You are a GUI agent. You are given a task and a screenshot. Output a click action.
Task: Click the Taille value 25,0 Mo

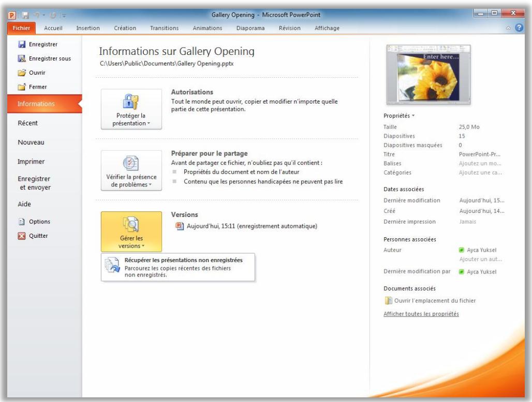469,127
